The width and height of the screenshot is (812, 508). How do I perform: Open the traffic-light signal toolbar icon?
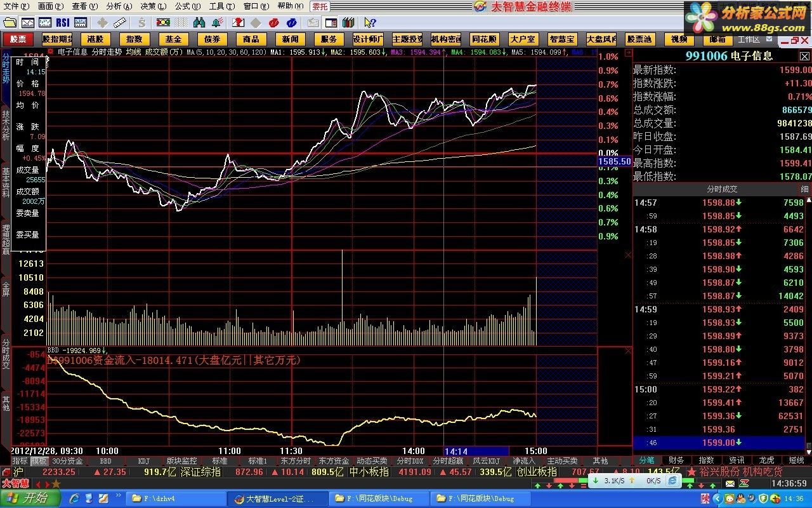click(163, 23)
